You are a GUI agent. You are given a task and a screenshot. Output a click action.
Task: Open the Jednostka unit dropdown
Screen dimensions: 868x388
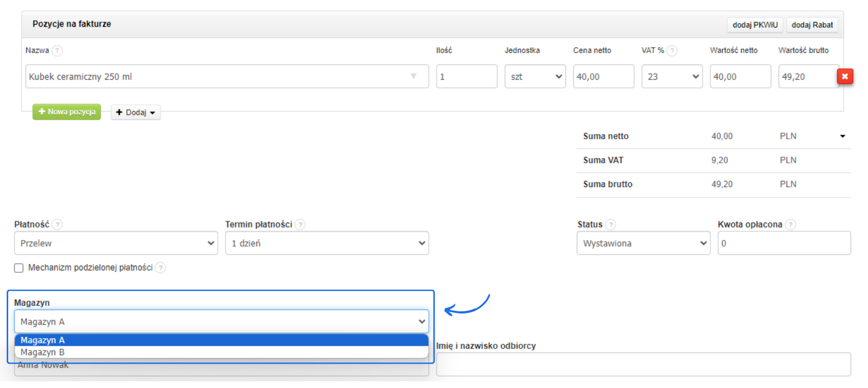tap(535, 77)
